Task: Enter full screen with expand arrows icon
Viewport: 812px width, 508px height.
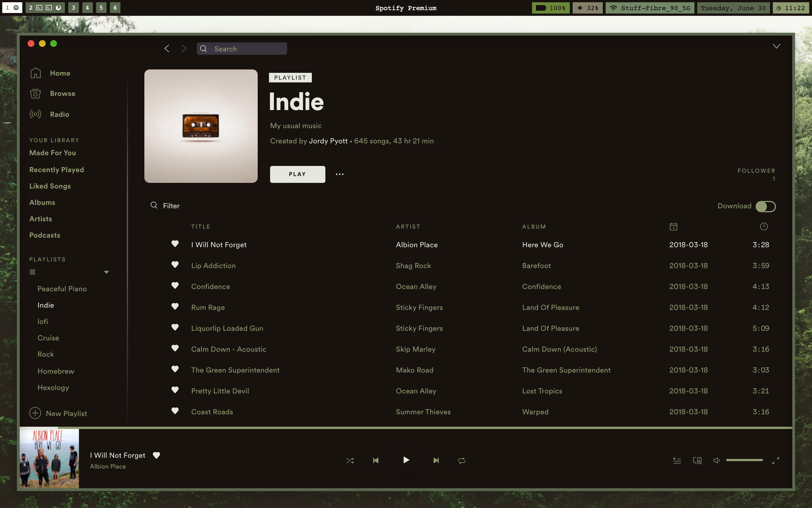Action: pyautogui.click(x=776, y=461)
